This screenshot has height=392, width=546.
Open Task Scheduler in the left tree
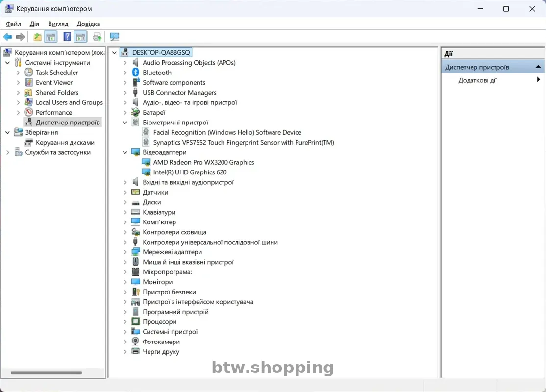57,73
